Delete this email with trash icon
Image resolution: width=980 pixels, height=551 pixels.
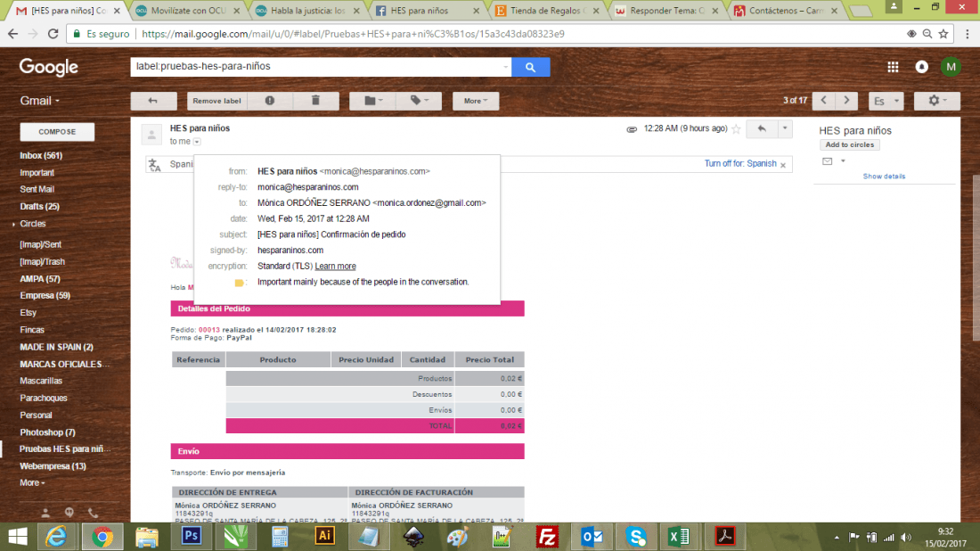point(315,101)
